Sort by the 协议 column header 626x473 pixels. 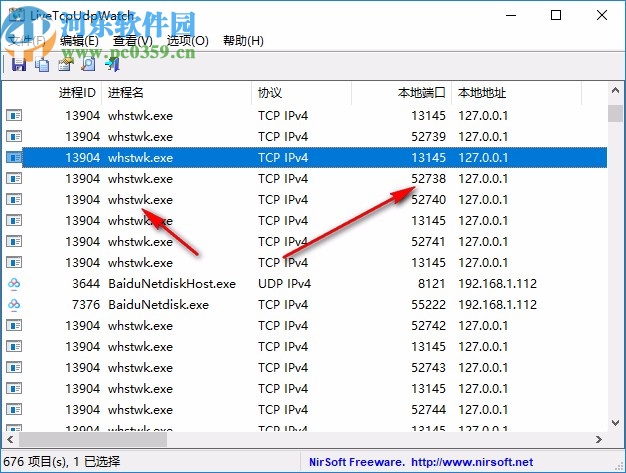pyautogui.click(x=270, y=93)
